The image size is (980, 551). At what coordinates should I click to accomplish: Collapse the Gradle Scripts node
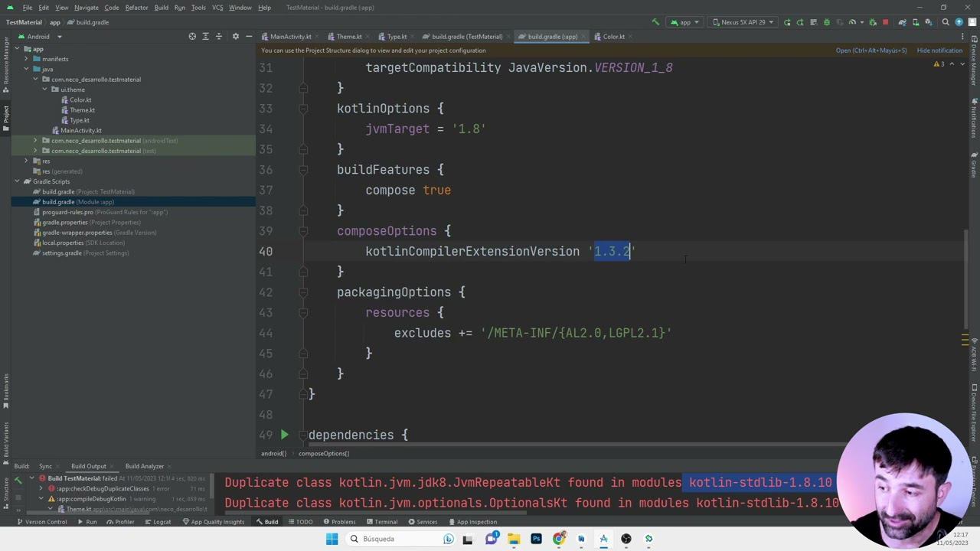pos(16,181)
